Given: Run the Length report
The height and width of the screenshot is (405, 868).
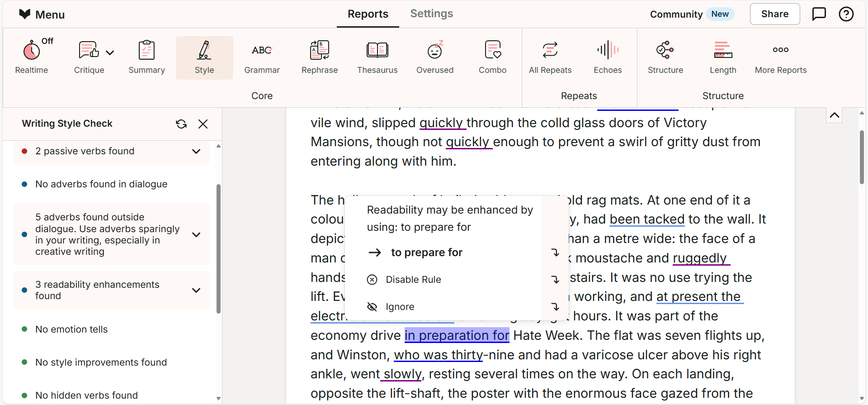Looking at the screenshot, I should [x=723, y=57].
